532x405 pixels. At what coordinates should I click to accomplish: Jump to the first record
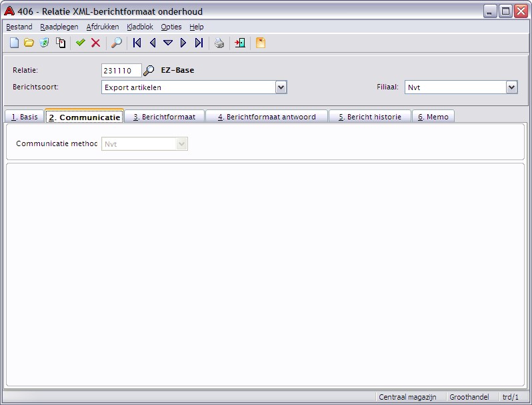pos(137,43)
